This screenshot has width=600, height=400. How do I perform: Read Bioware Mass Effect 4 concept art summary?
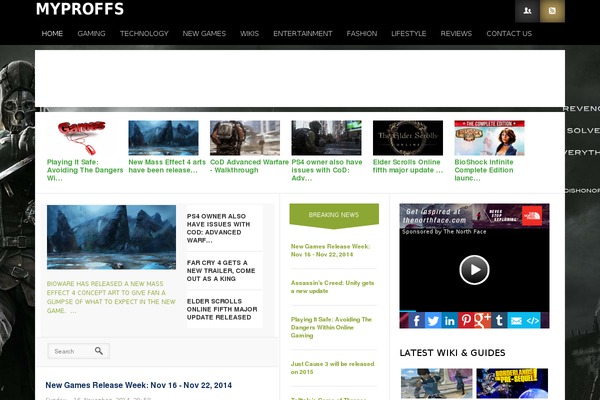111,297
